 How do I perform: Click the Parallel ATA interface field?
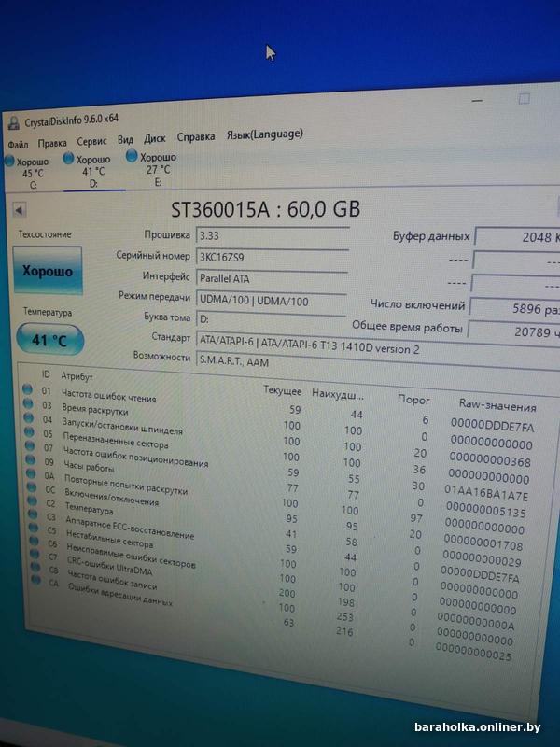click(x=272, y=280)
